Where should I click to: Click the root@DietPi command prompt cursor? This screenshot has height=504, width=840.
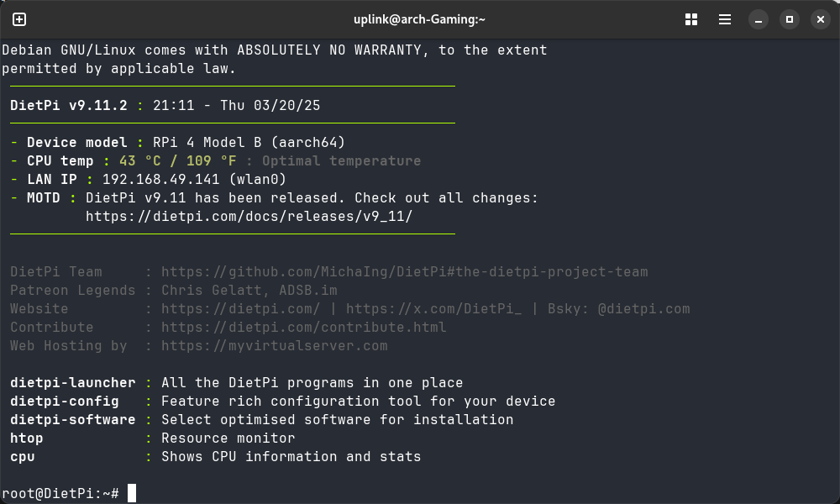pyautogui.click(x=132, y=493)
